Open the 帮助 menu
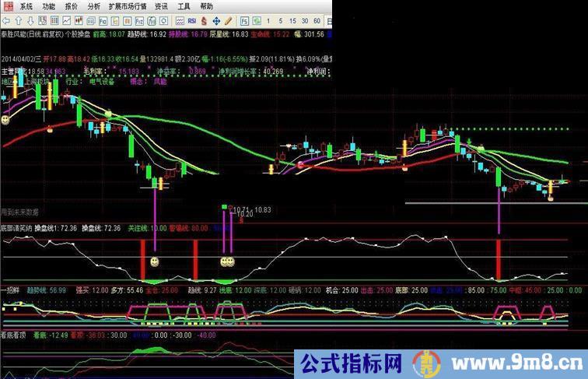 (x=207, y=6)
